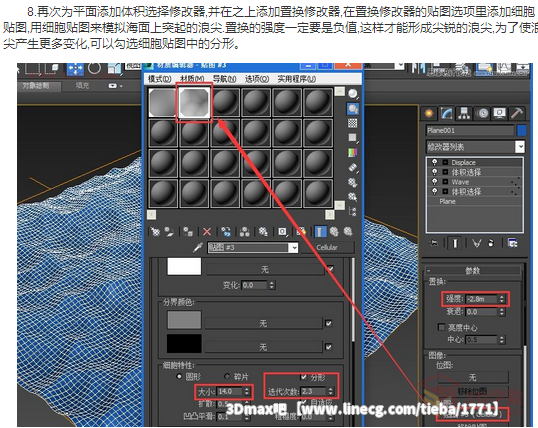Open the Create tab in command panel
538x428 pixels.
429,113
